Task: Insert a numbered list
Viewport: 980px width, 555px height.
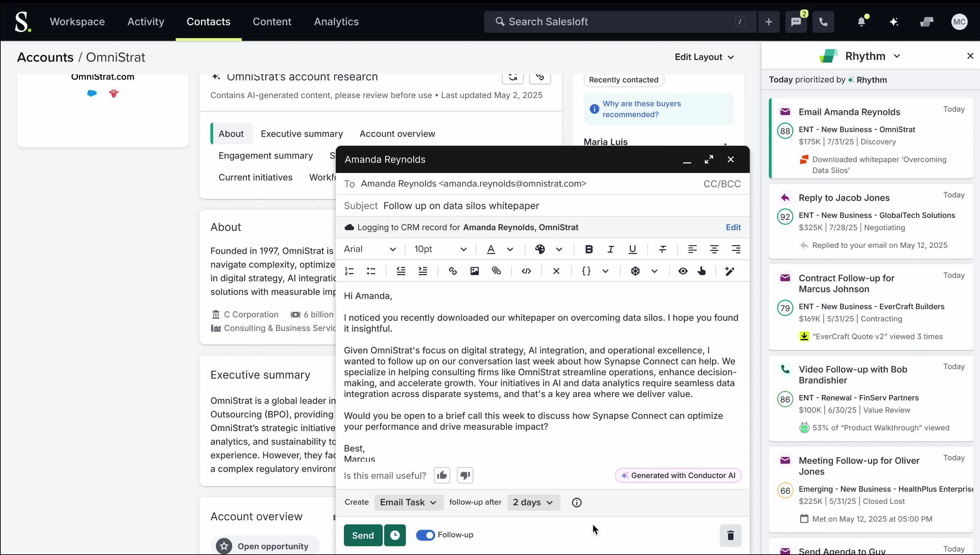Action: click(349, 271)
